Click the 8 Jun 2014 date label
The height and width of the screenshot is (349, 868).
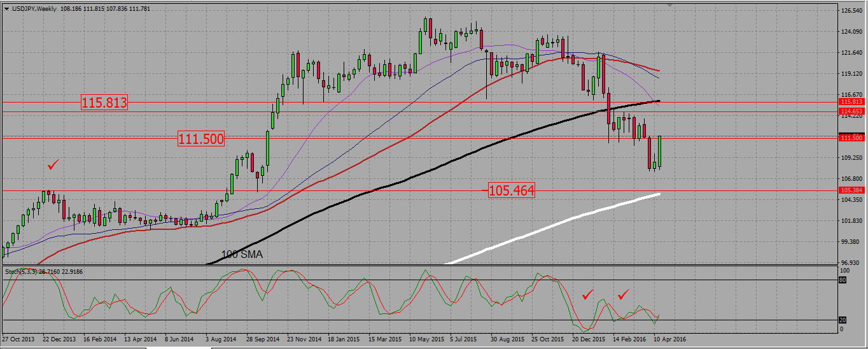point(180,339)
